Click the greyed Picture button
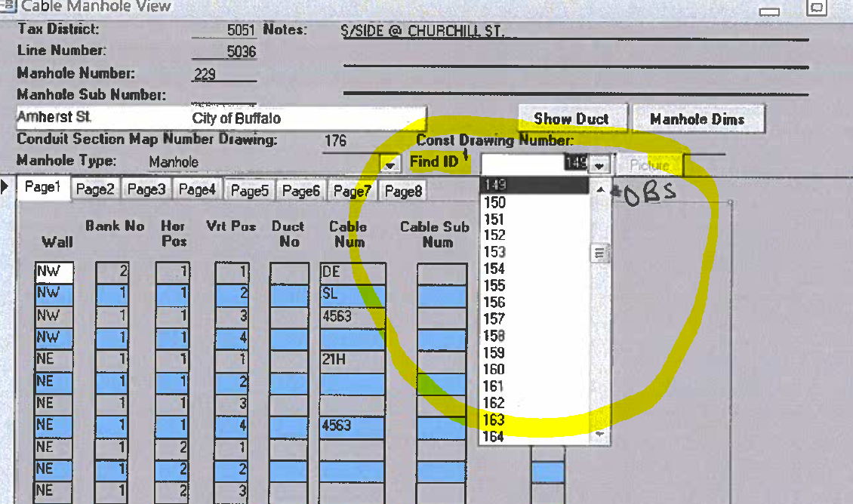 pyautogui.click(x=650, y=165)
